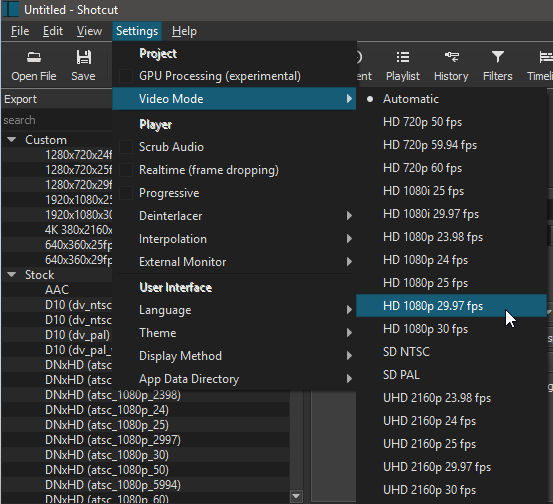Open the Theme submenu
Image resolution: width=553 pixels, height=504 pixels.
click(234, 333)
